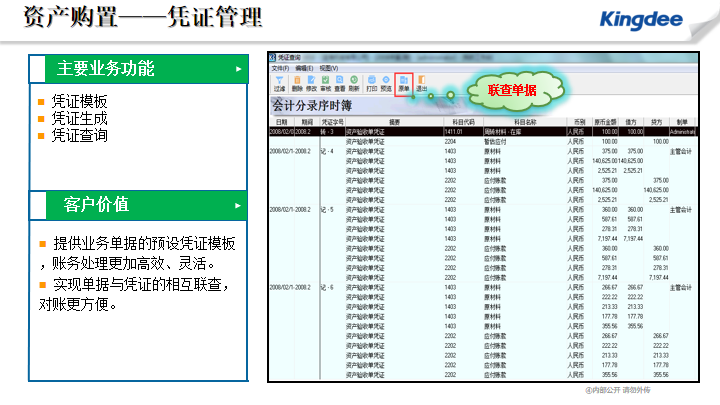Expand the 客户价值 header arrow
The image size is (720, 405).
pyautogui.click(x=238, y=205)
